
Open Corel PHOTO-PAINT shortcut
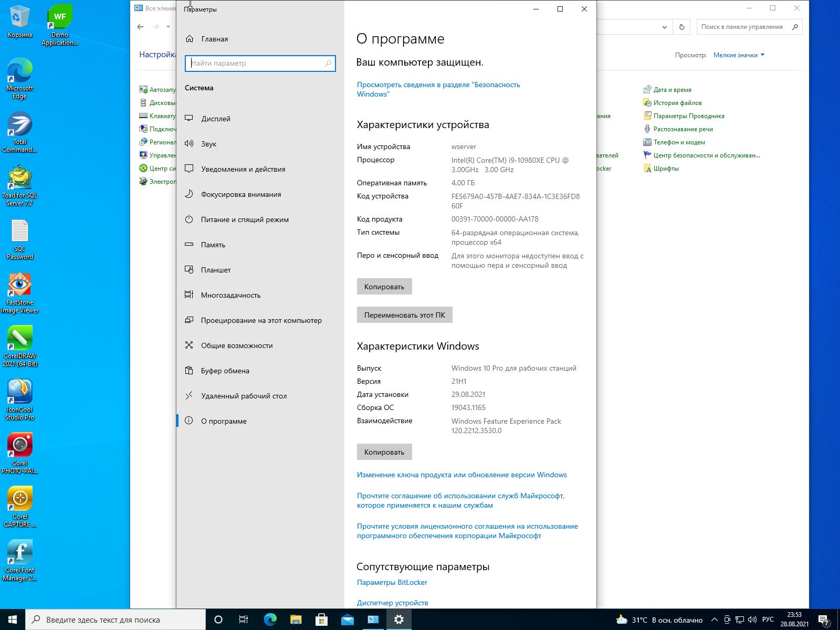point(20,454)
